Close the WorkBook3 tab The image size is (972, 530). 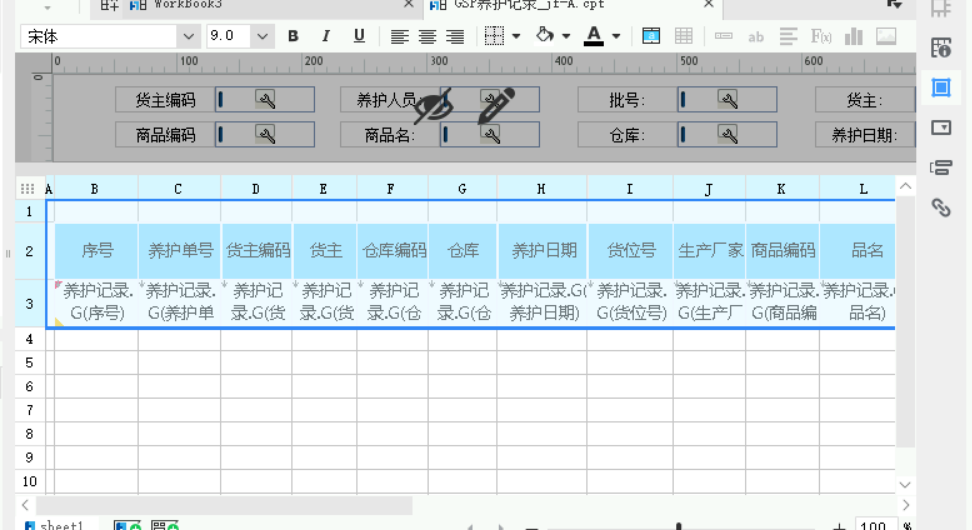[409, 4]
